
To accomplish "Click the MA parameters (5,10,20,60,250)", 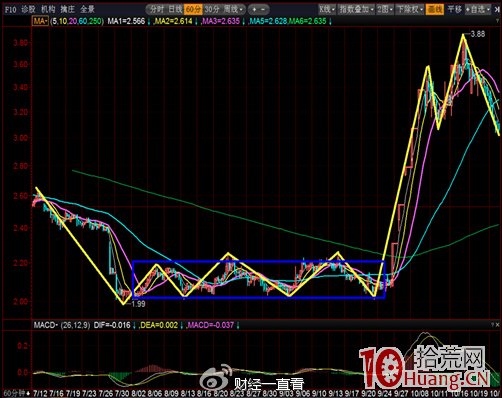I will (x=77, y=21).
